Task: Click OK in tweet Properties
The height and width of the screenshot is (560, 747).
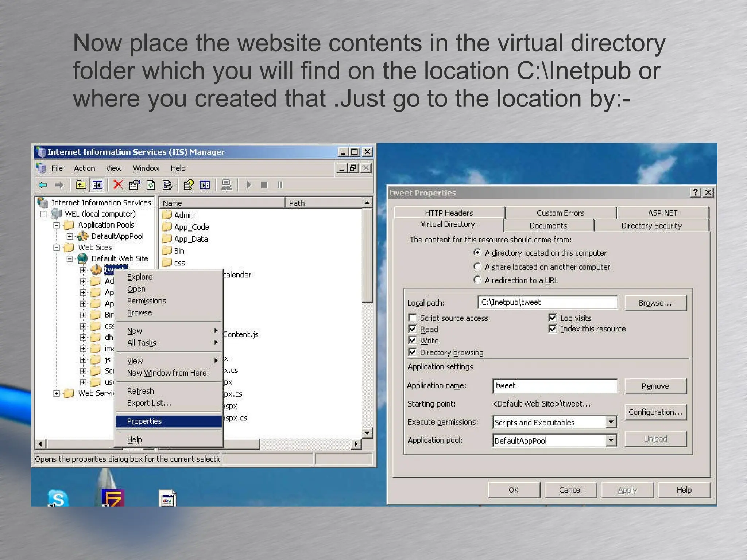Action: coord(514,490)
